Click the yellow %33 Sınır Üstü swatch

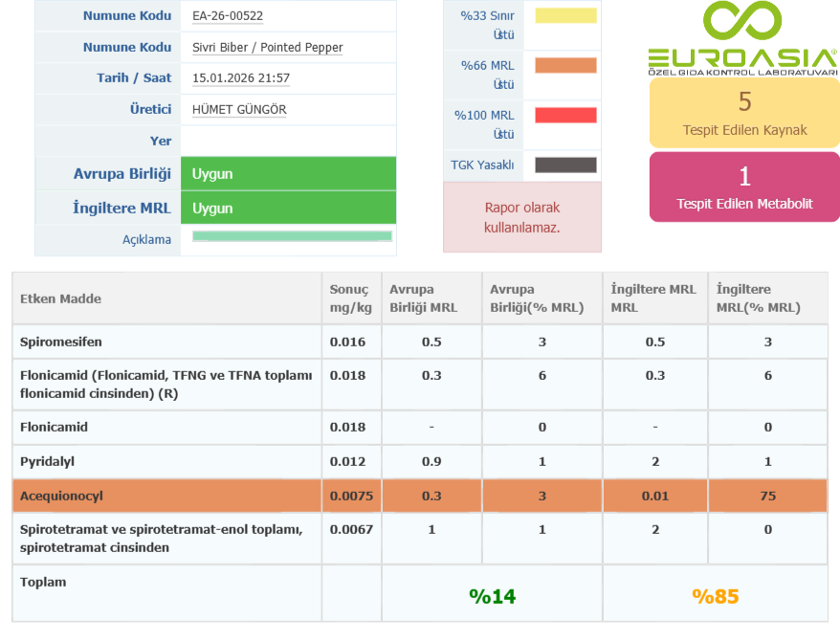coord(565,15)
